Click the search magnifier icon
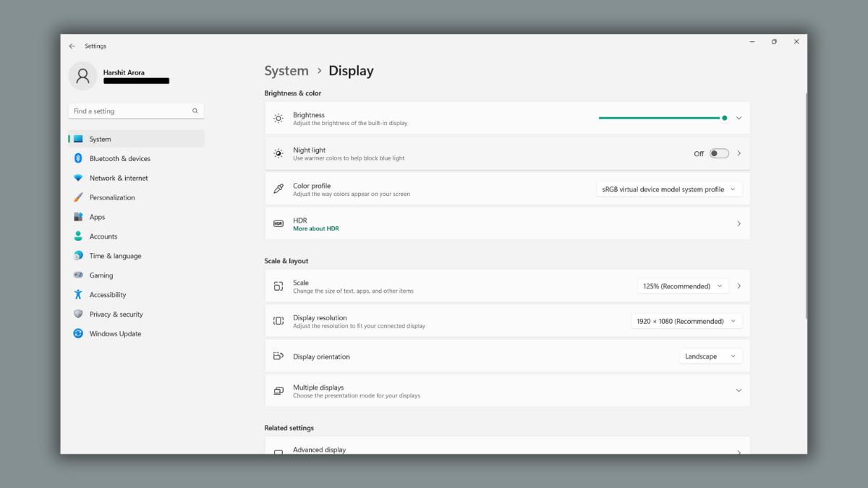Viewport: 868px width, 488px height. point(195,111)
